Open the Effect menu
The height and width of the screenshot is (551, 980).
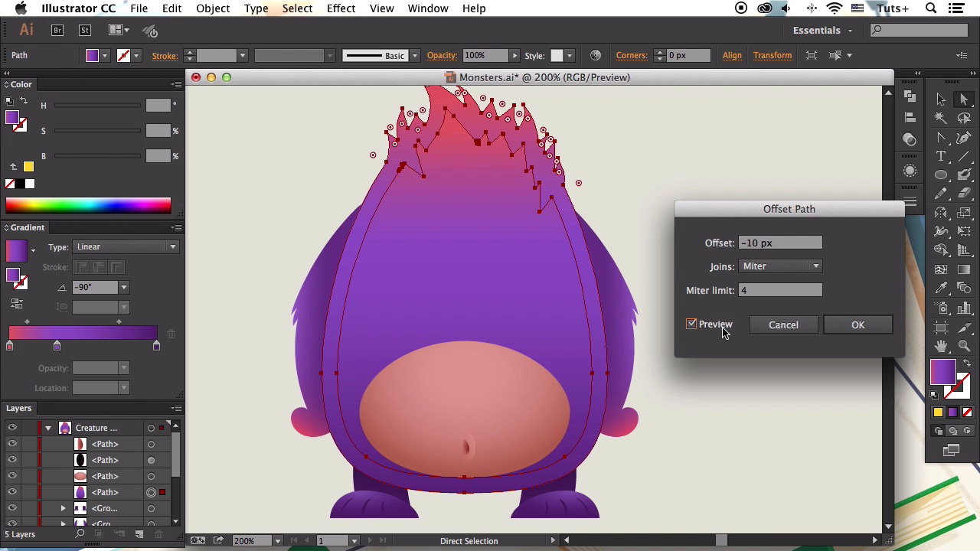point(341,8)
